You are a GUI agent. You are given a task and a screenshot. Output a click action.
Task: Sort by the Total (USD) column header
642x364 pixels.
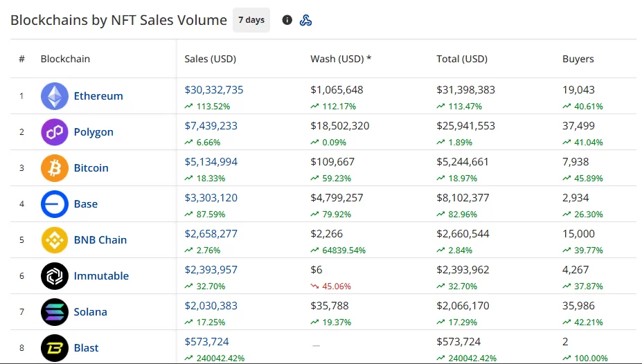(x=462, y=59)
